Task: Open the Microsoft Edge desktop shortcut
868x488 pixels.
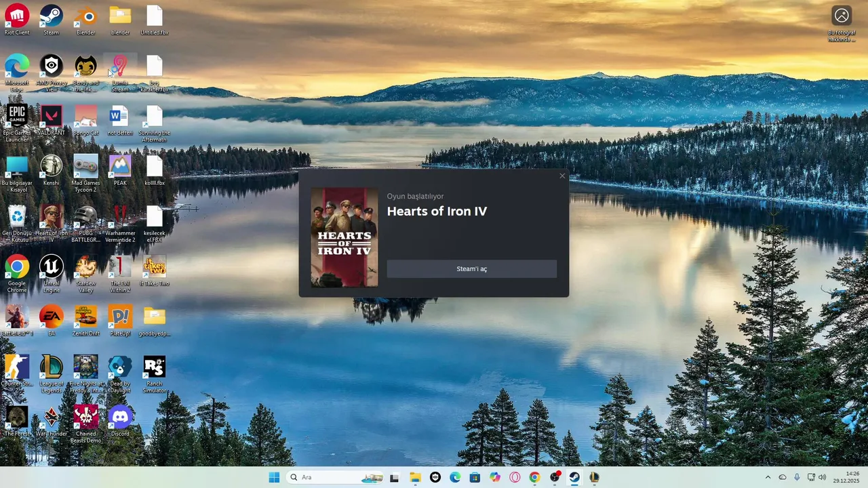Action: 17,73
